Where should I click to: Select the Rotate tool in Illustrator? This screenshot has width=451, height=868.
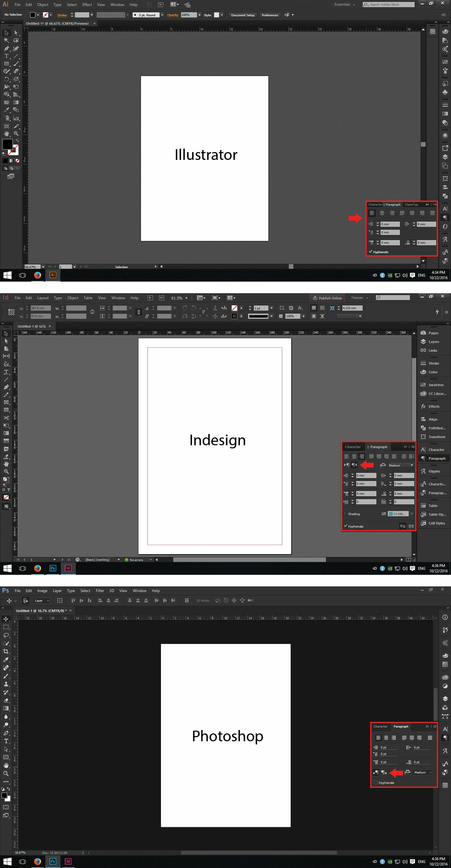[6, 79]
